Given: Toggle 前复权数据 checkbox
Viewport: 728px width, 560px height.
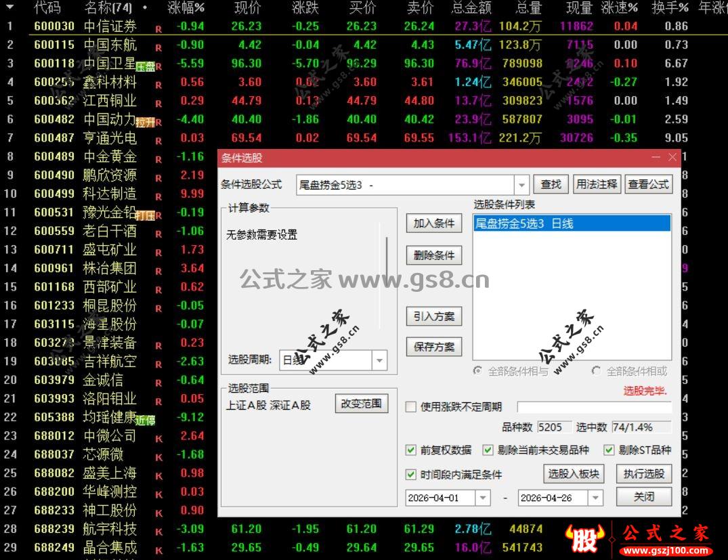Looking at the screenshot, I should tap(411, 450).
